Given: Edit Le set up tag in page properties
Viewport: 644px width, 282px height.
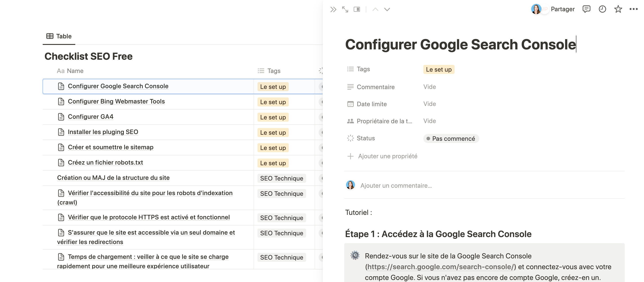Looking at the screenshot, I should pos(439,69).
